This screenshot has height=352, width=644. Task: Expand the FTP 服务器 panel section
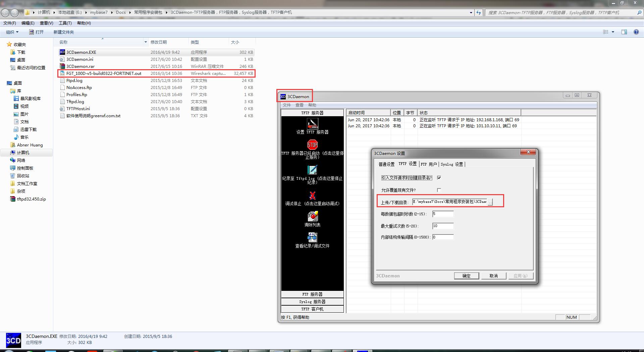click(312, 294)
